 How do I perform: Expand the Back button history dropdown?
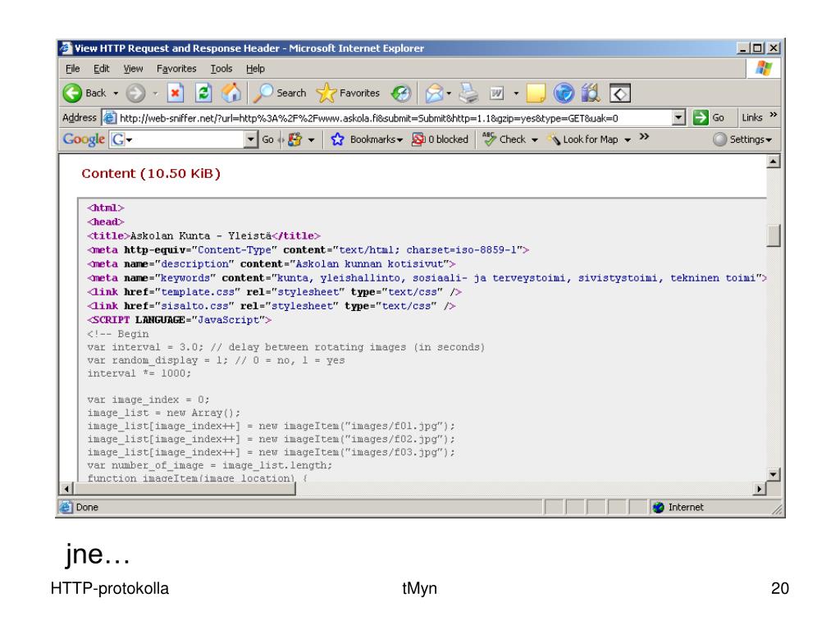point(116,94)
